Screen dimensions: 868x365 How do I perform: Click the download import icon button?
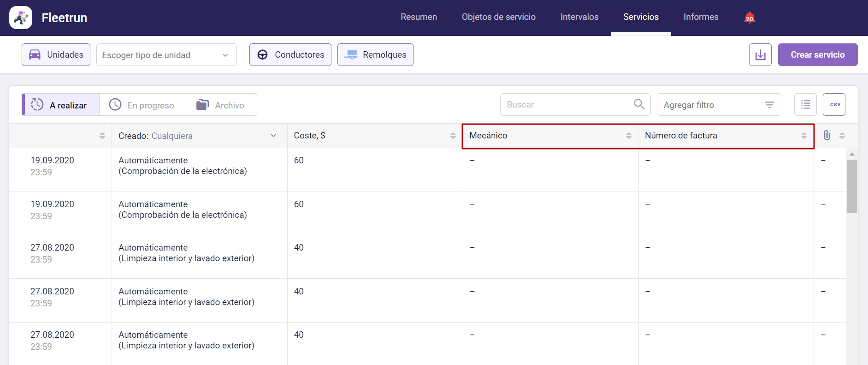pos(760,55)
